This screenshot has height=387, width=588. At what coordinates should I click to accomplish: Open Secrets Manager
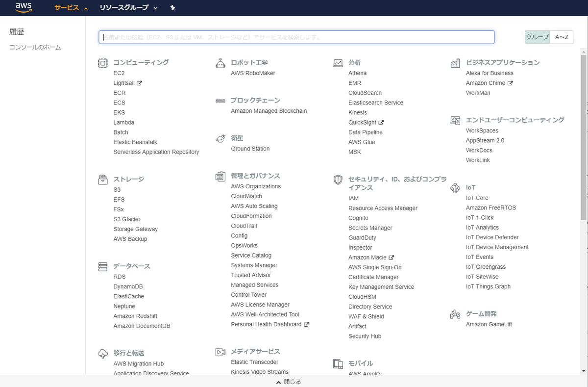pos(370,228)
